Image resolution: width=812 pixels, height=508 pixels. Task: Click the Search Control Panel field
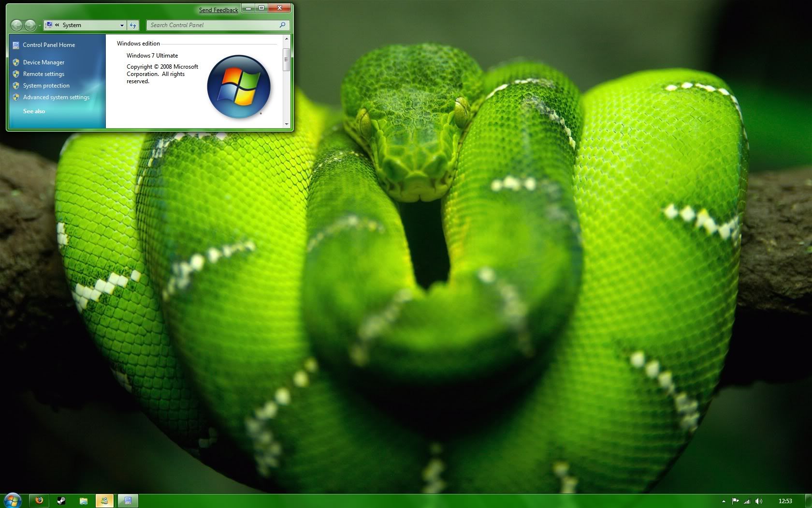coord(213,25)
